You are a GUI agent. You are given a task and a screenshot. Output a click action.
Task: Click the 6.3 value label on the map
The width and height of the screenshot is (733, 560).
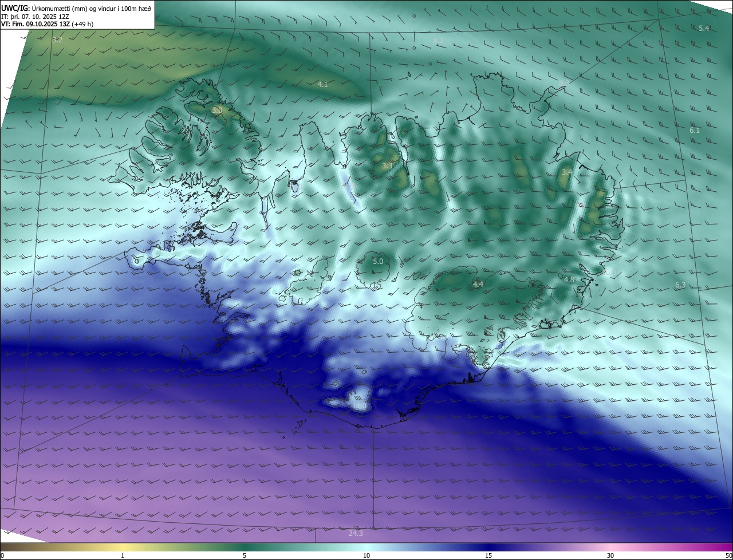680,285
